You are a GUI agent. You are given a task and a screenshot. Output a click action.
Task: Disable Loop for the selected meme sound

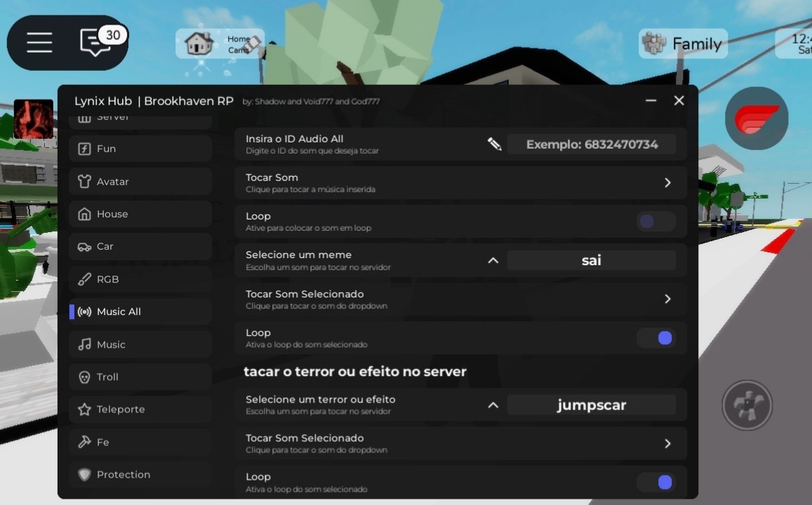point(655,338)
